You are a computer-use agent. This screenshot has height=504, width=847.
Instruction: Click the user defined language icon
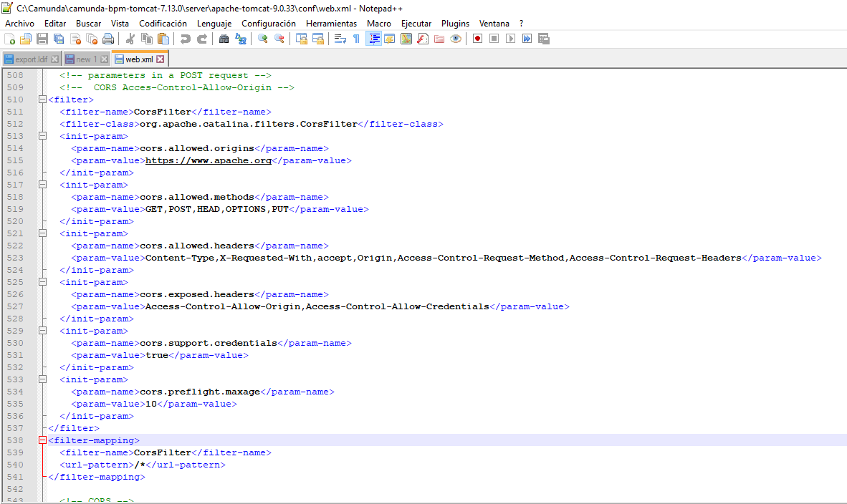click(390, 39)
